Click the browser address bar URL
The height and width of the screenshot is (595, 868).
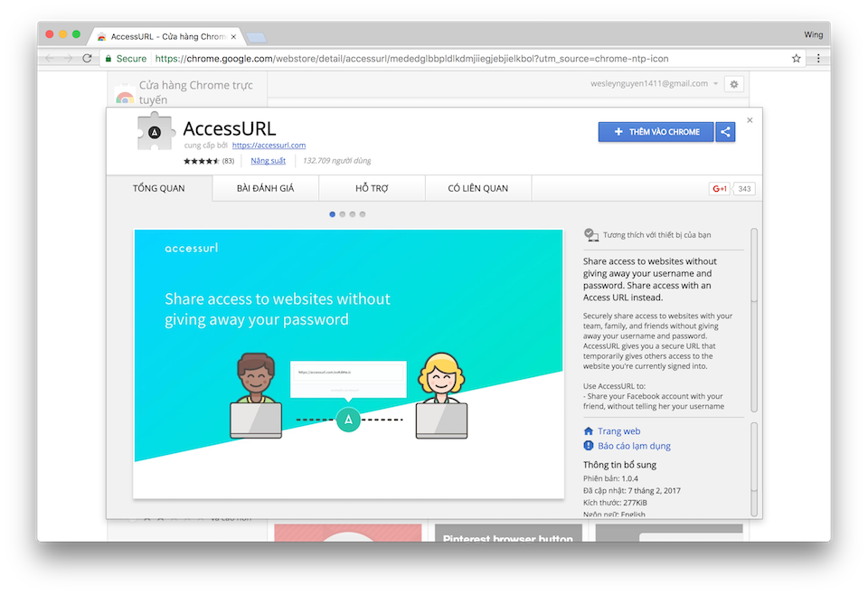(x=411, y=58)
